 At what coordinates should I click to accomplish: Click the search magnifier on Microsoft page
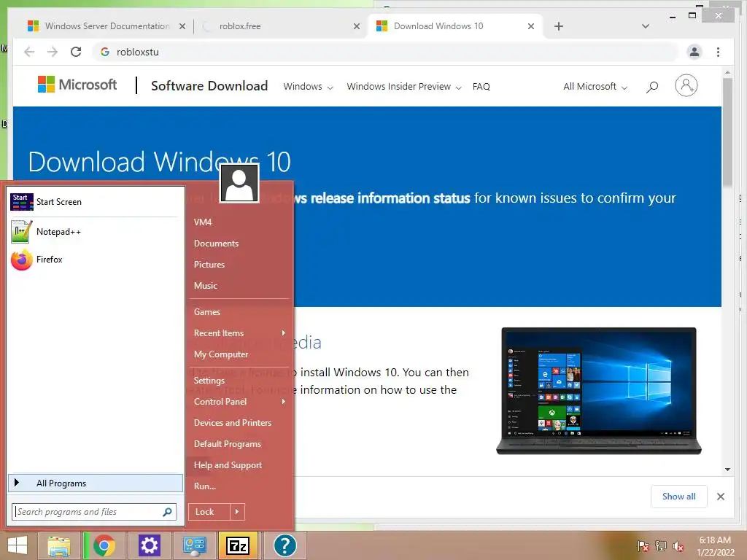pyautogui.click(x=652, y=87)
